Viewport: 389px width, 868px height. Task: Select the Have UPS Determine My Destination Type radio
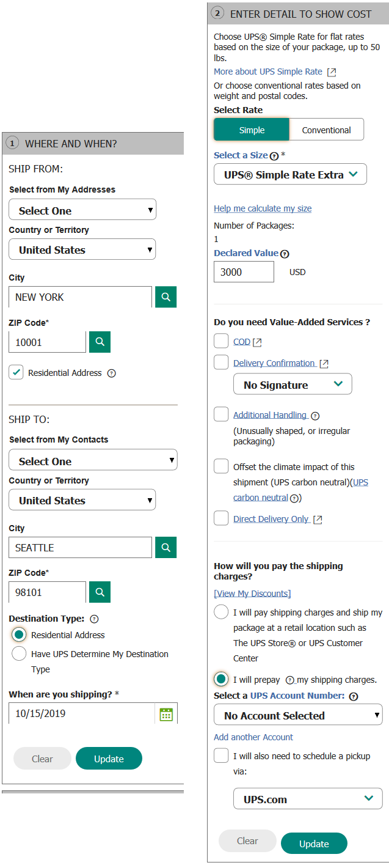tap(19, 654)
